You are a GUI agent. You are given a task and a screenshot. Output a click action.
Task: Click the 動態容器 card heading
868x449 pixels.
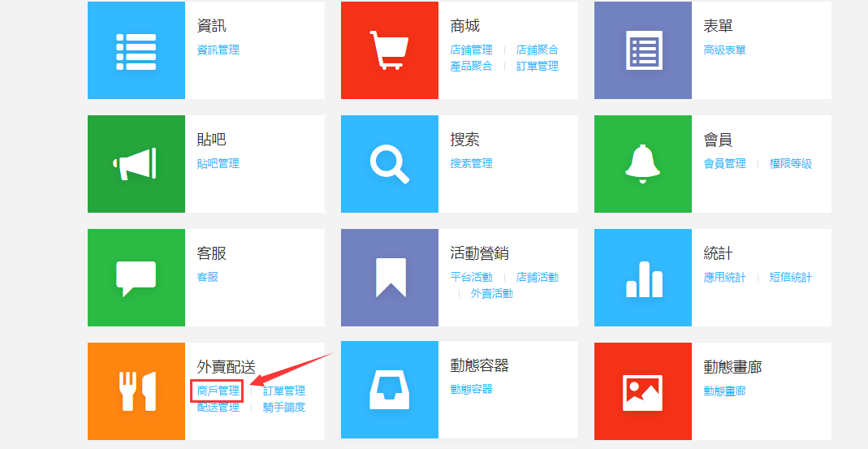[x=479, y=365]
